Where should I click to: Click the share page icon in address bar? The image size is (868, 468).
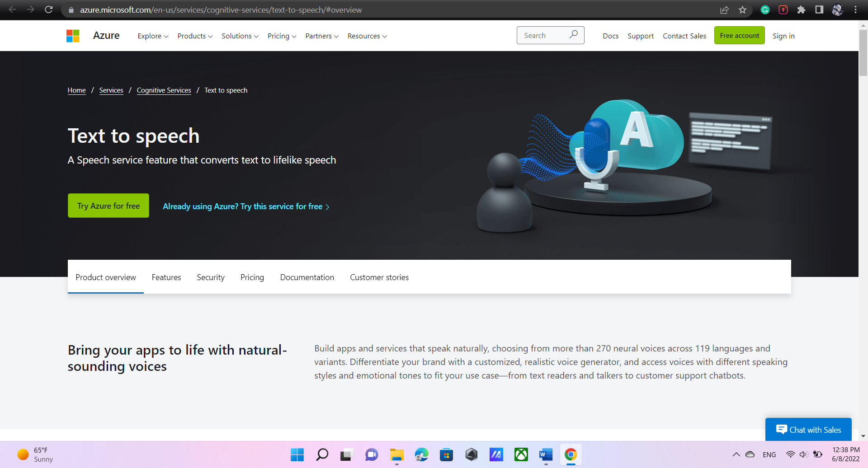point(724,10)
